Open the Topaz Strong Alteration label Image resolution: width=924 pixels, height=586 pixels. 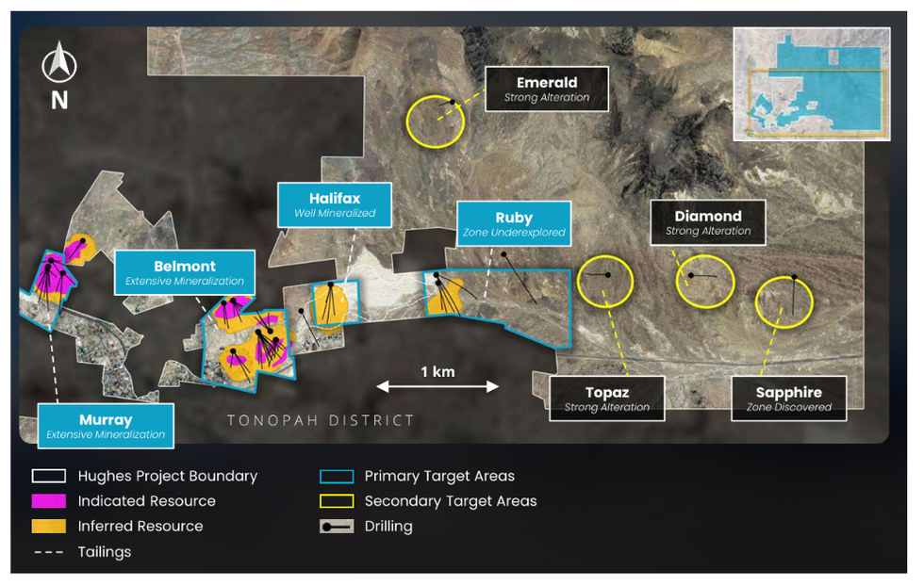tap(606, 399)
